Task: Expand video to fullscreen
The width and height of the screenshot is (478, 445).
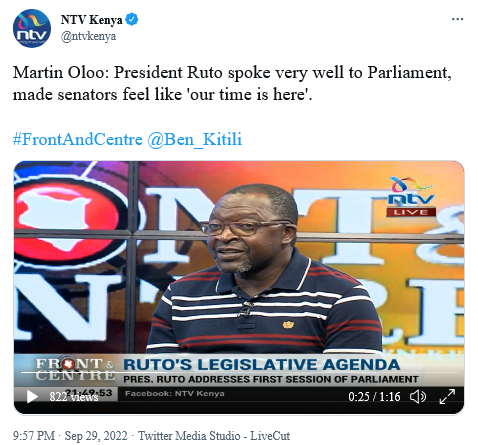Action: click(447, 396)
